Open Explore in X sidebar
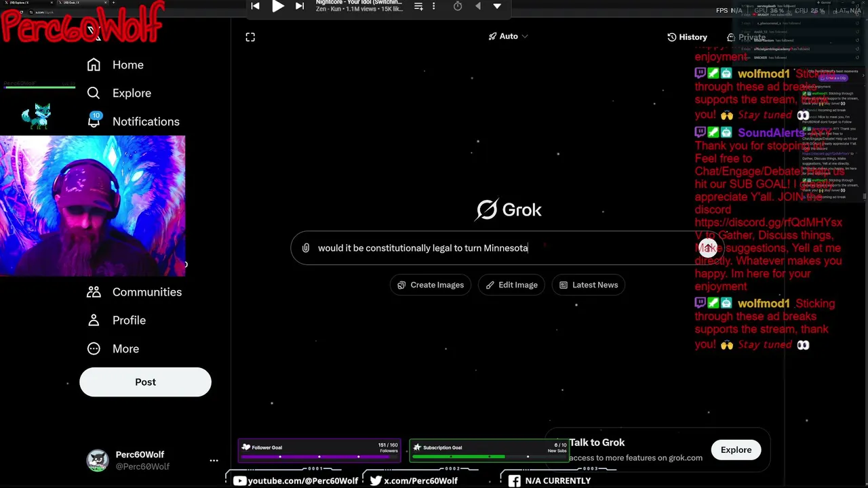Screen dimensions: 868x488 point(119,94)
